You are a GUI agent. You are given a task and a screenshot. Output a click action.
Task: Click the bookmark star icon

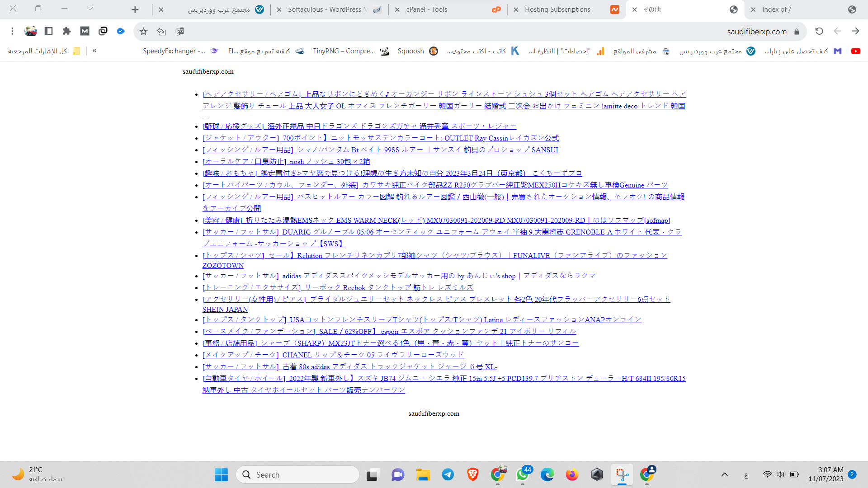point(143,31)
